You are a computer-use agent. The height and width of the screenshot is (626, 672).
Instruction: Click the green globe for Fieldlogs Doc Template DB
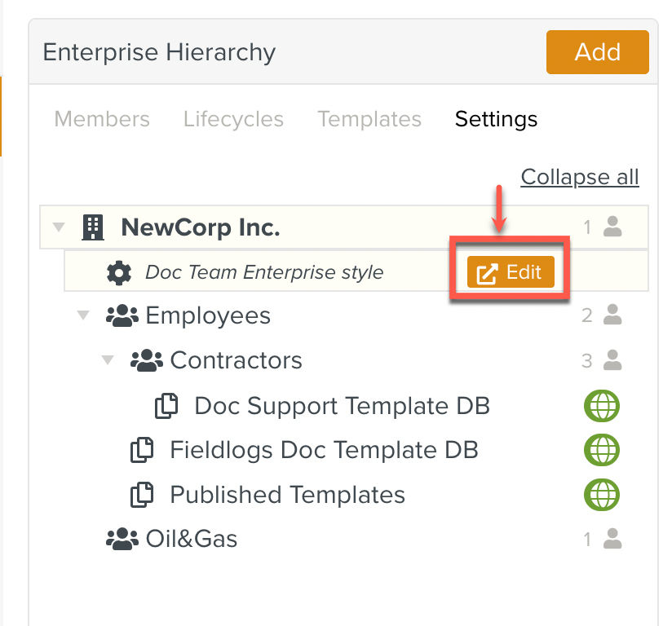coord(602,450)
